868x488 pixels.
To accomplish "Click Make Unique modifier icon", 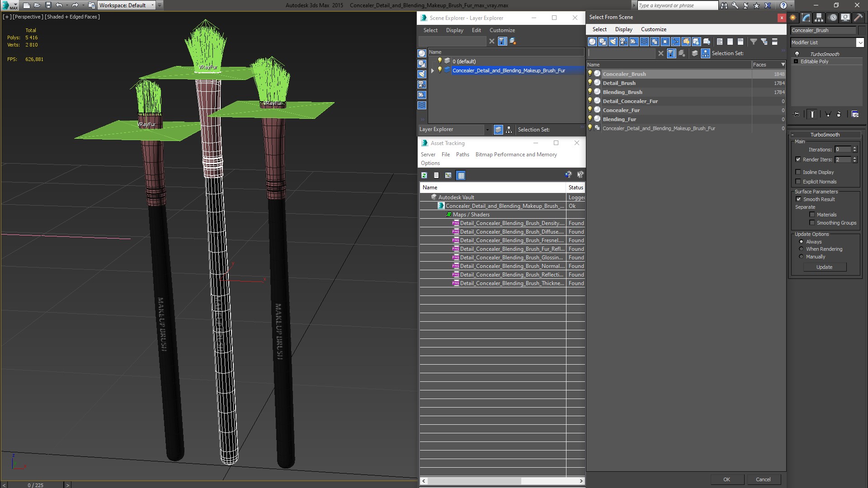I will tap(828, 114).
